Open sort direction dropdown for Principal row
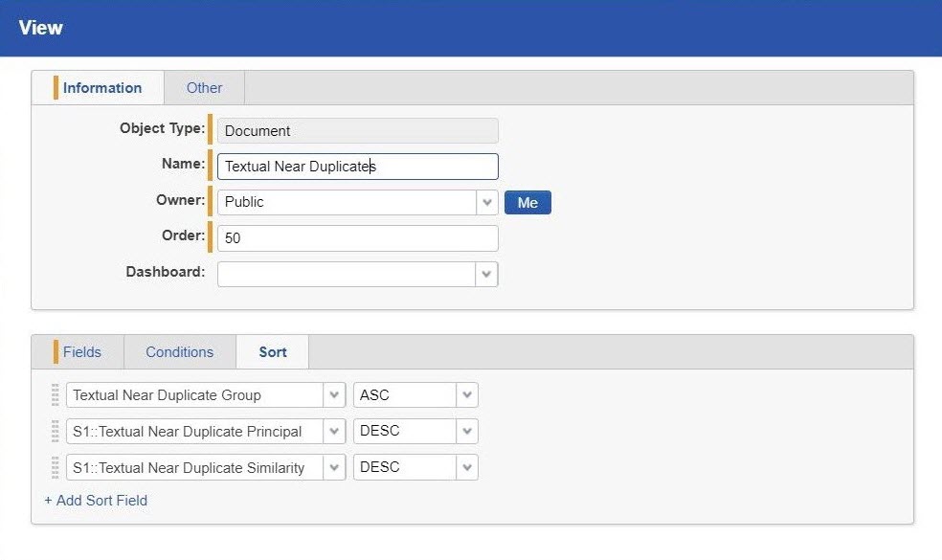 click(467, 431)
